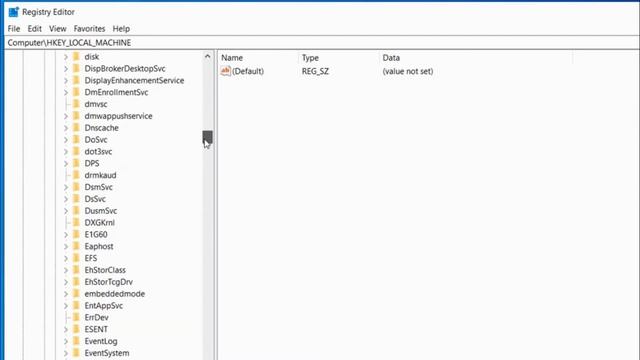This screenshot has height=360, width=640.
Task: Click the disk folder icon
Action: pyautogui.click(x=76, y=57)
